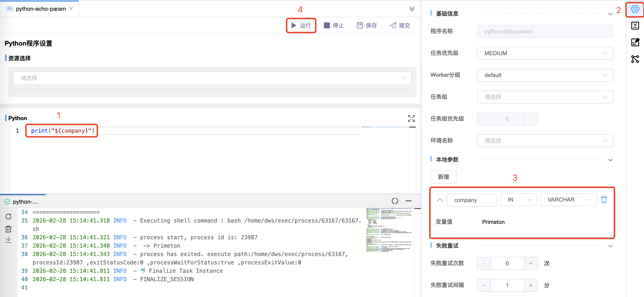Open the 任务优先级 MEDIUM dropdown
This screenshot has width=644, height=297.
point(545,53)
